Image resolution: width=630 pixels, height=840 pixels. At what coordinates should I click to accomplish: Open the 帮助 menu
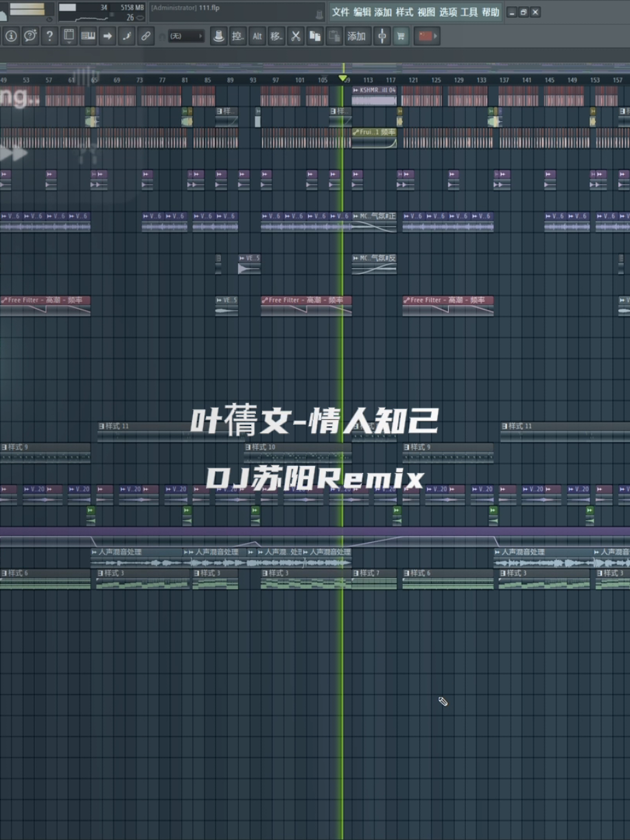pyautogui.click(x=490, y=12)
